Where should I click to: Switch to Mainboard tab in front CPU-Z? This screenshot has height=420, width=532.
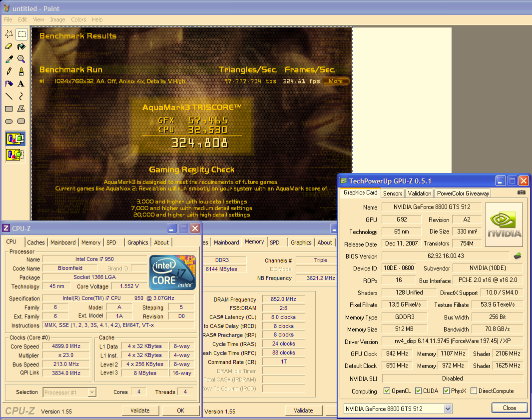coord(63,242)
